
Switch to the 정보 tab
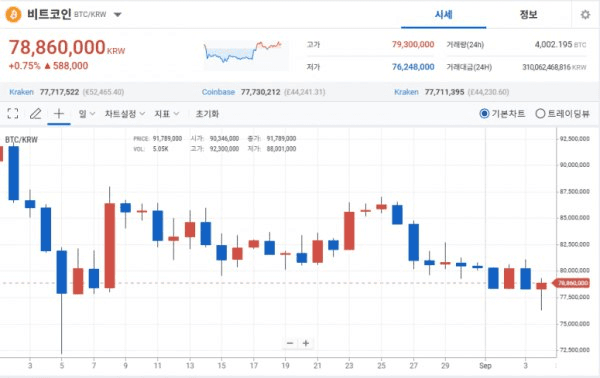click(528, 15)
